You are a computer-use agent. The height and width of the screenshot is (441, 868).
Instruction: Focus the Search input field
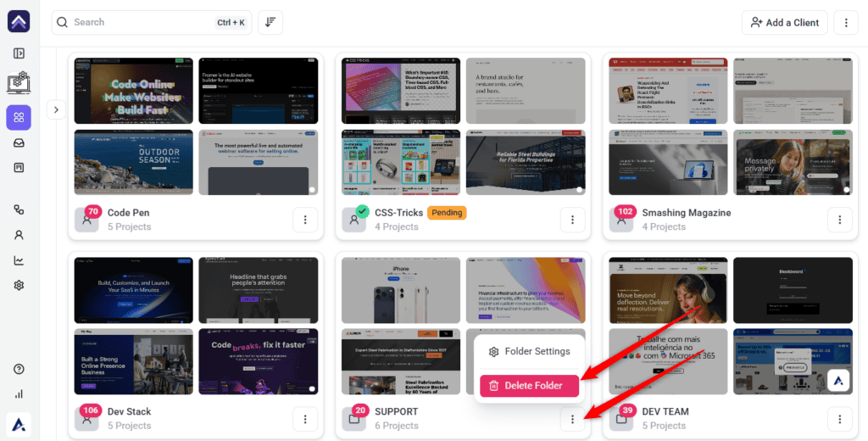click(x=151, y=22)
